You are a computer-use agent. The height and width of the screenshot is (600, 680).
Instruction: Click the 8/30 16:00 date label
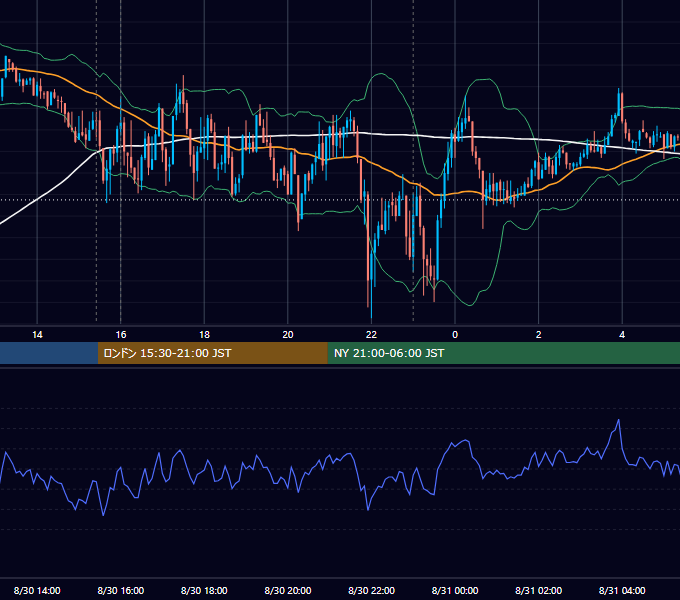point(121,590)
